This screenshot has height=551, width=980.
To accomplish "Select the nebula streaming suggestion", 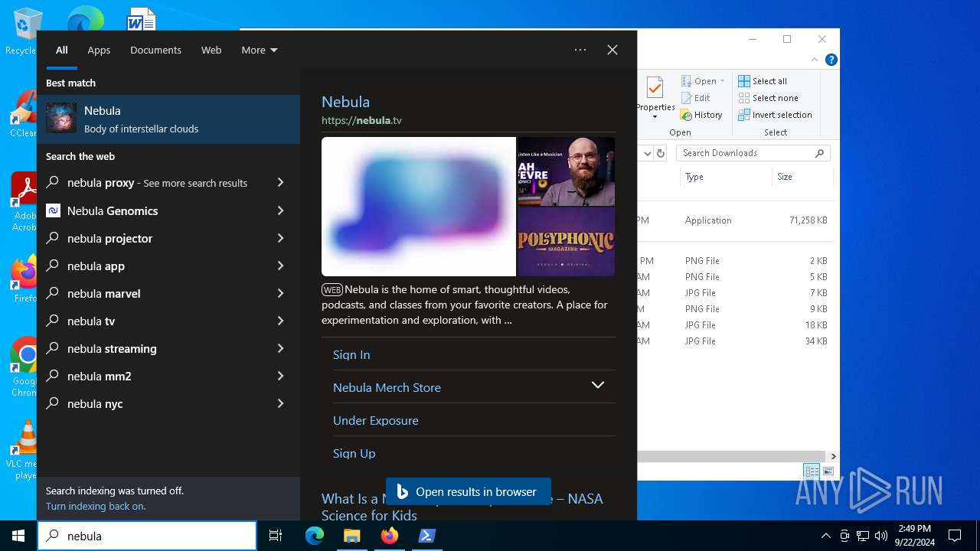I will pos(168,348).
